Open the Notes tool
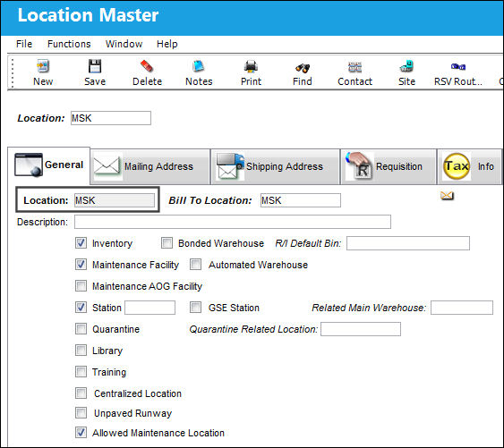The image size is (504, 448). (x=199, y=73)
